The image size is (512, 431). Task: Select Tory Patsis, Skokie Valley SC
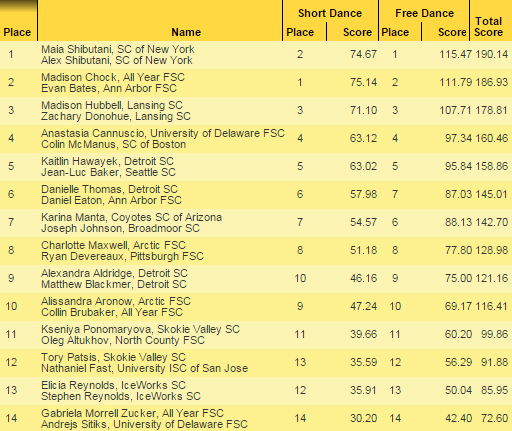[x=113, y=357]
